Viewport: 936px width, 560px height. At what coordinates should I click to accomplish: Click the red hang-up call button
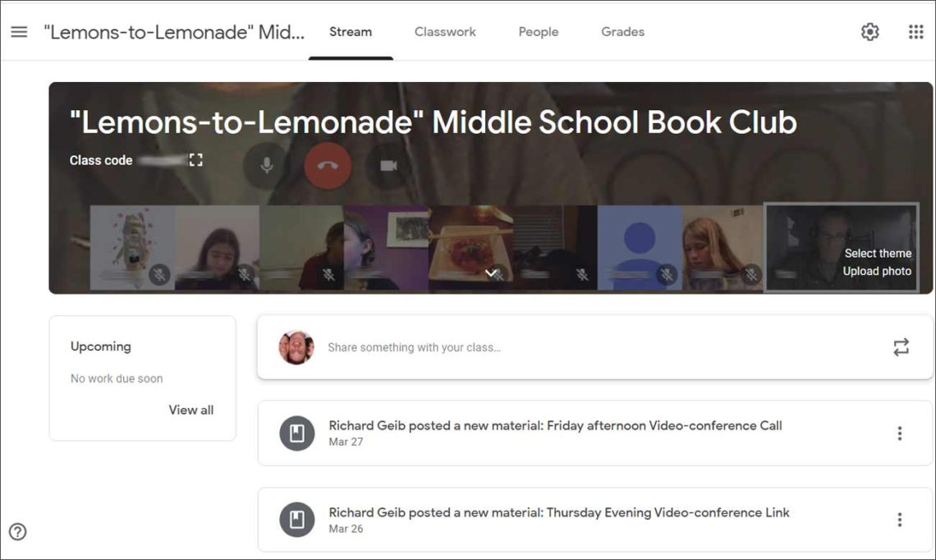pyautogui.click(x=328, y=165)
